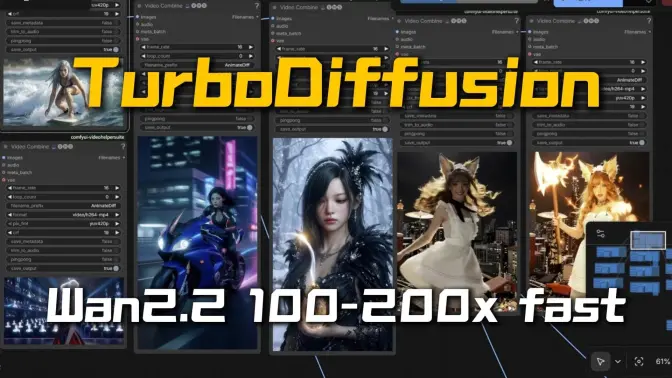Click meta_batch input socket on snowy-woman node

click(x=273, y=33)
